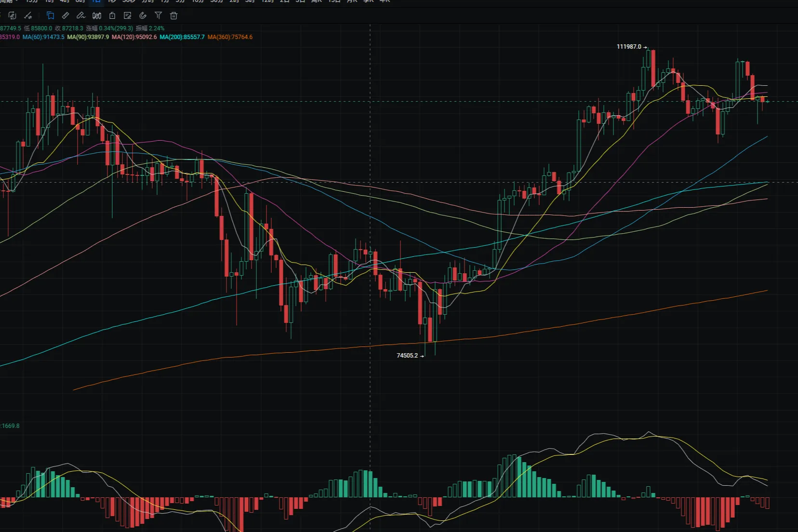This screenshot has width=798, height=532.
Task: Click the 87218.3 closing price value
Action: click(73, 28)
